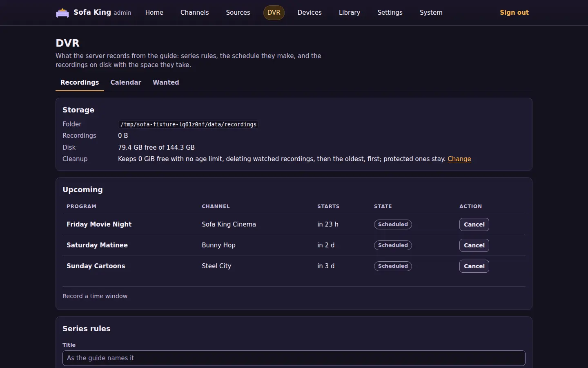This screenshot has width=588, height=368.
Task: Click the Series rules heading
Action: (86, 329)
